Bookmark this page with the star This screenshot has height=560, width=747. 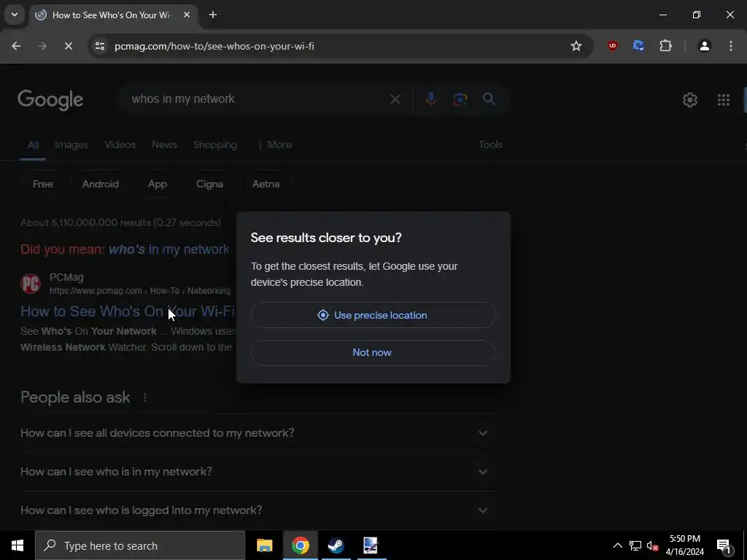576,46
